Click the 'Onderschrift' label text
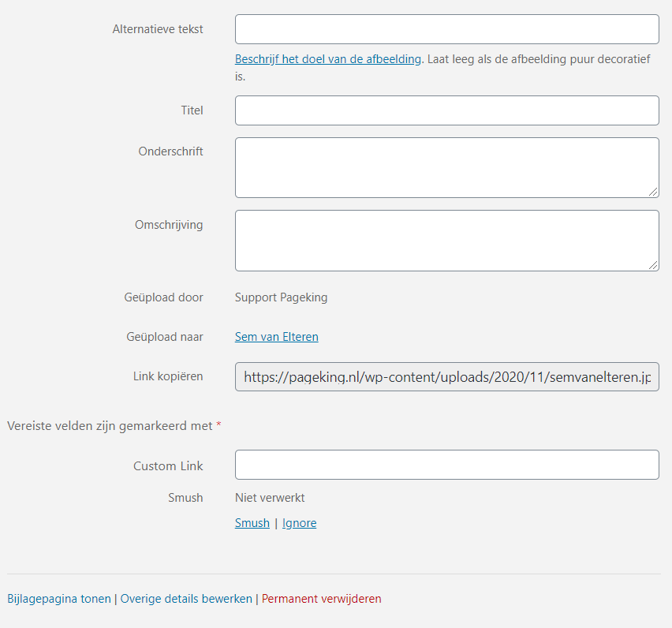This screenshot has height=628, width=672. click(x=170, y=151)
